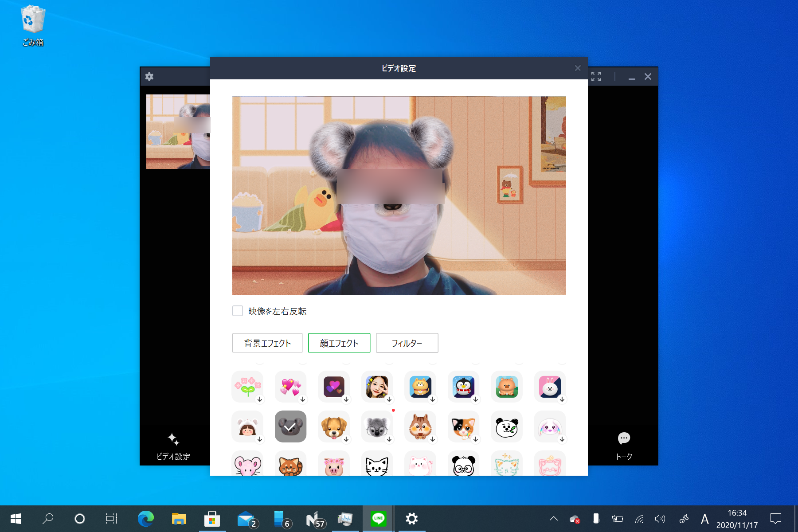The image size is (798, 532).
Task: Choose the pink neon cat outline effect
Action: tap(550, 463)
